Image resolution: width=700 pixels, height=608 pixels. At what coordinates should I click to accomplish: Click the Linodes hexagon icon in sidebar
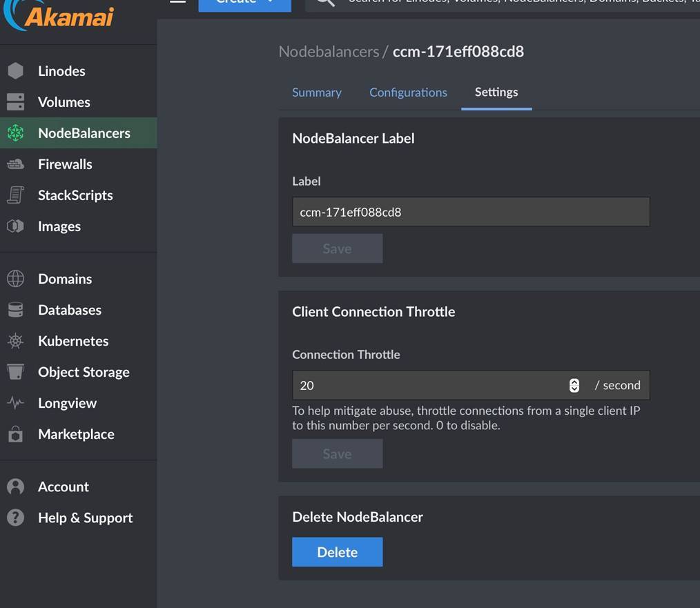pyautogui.click(x=15, y=71)
